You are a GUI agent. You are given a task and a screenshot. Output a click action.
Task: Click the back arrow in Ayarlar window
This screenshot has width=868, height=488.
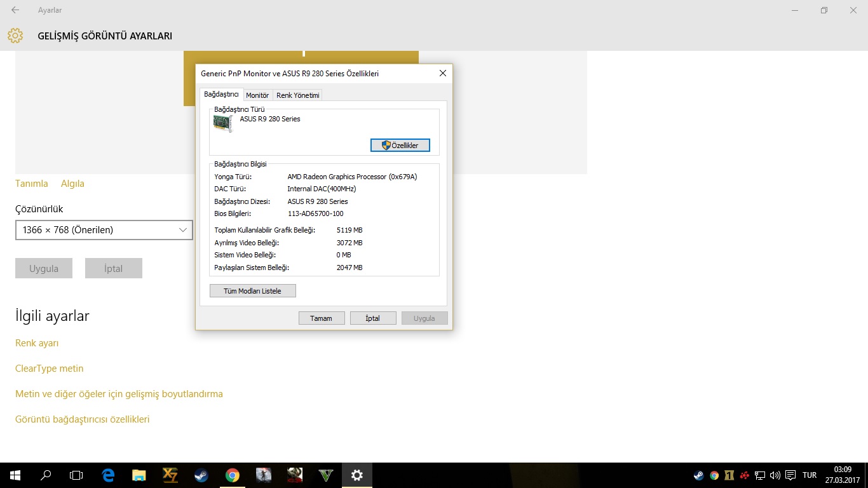[15, 10]
